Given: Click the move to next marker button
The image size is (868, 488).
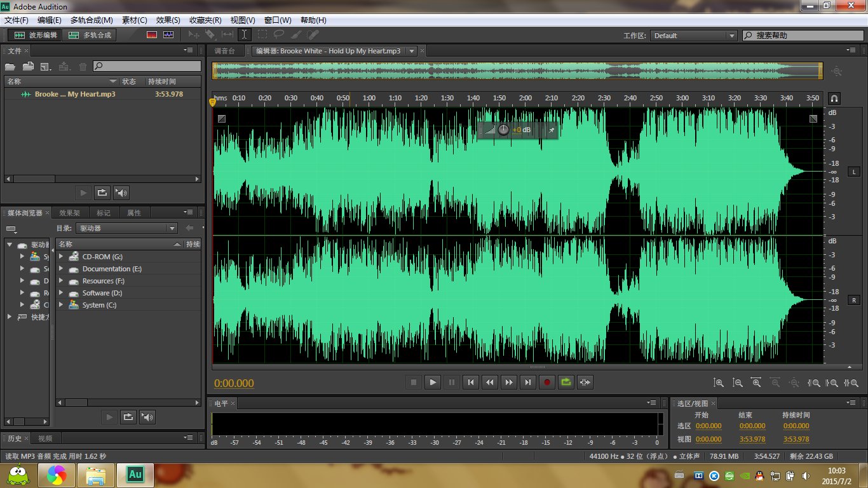Looking at the screenshot, I should coord(527,382).
